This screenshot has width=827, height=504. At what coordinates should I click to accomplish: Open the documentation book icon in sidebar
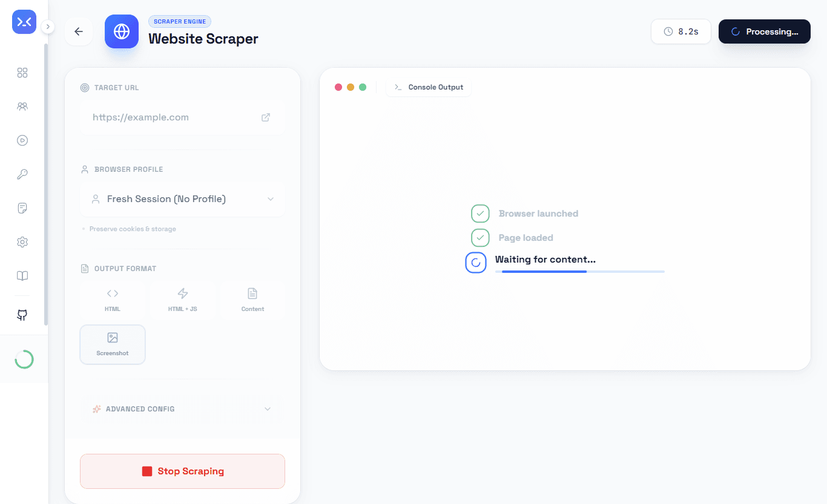point(22,276)
